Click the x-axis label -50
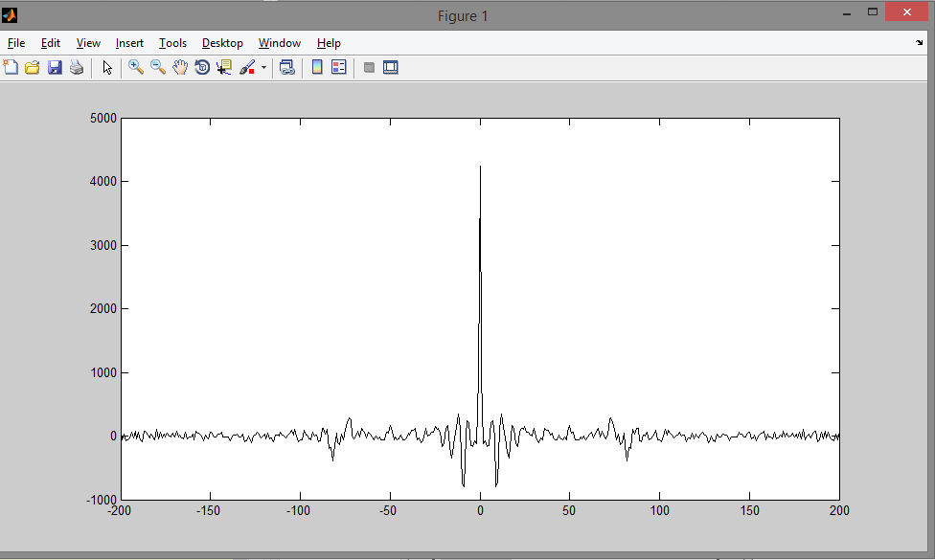 388,510
